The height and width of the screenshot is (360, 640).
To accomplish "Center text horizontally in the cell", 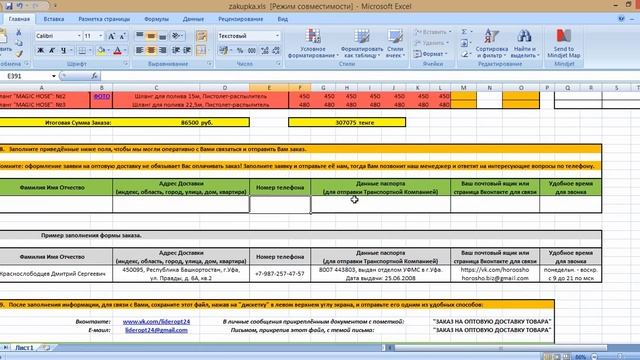I will tap(151, 50).
